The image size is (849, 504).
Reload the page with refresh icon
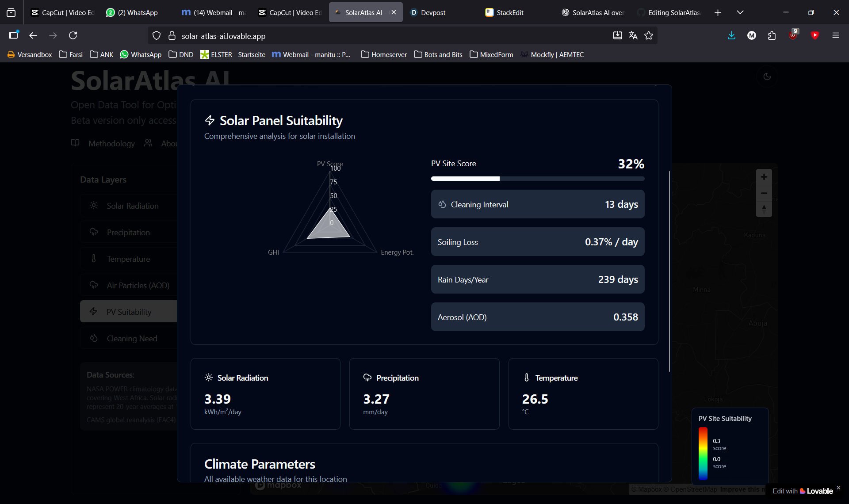point(73,35)
